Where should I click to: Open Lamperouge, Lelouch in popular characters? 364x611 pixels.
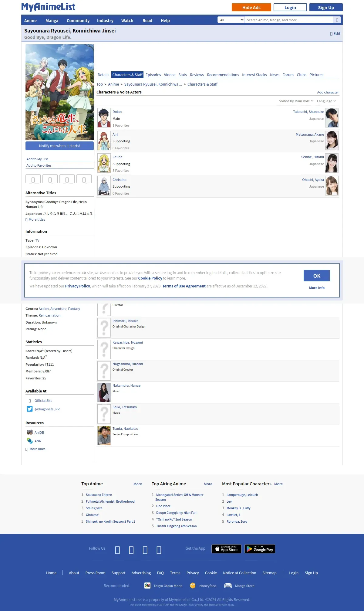click(x=242, y=495)
